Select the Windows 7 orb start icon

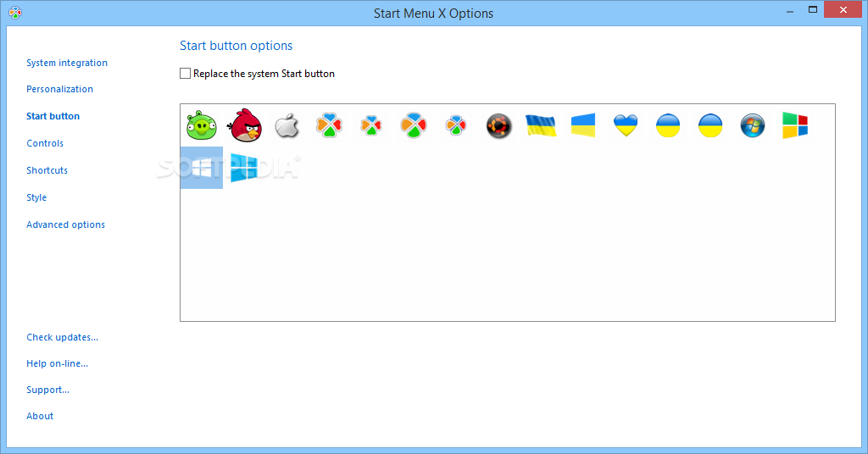point(753,126)
